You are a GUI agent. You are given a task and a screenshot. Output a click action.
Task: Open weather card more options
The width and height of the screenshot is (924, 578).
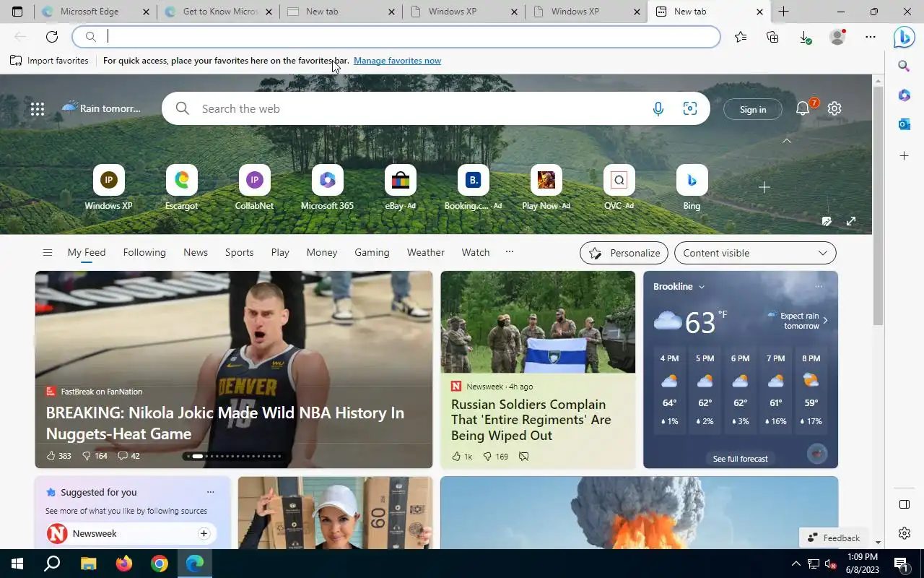coord(819,287)
